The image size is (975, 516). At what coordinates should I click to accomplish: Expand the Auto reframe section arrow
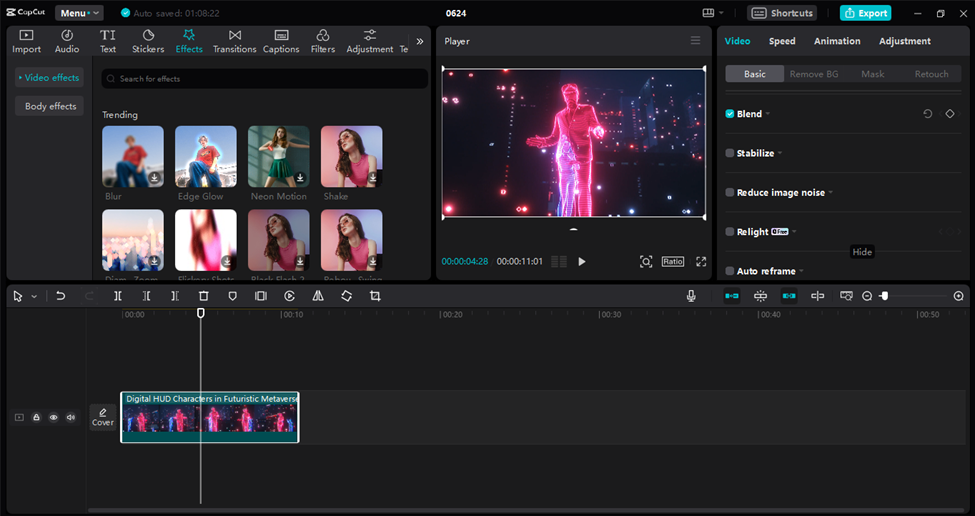(802, 271)
